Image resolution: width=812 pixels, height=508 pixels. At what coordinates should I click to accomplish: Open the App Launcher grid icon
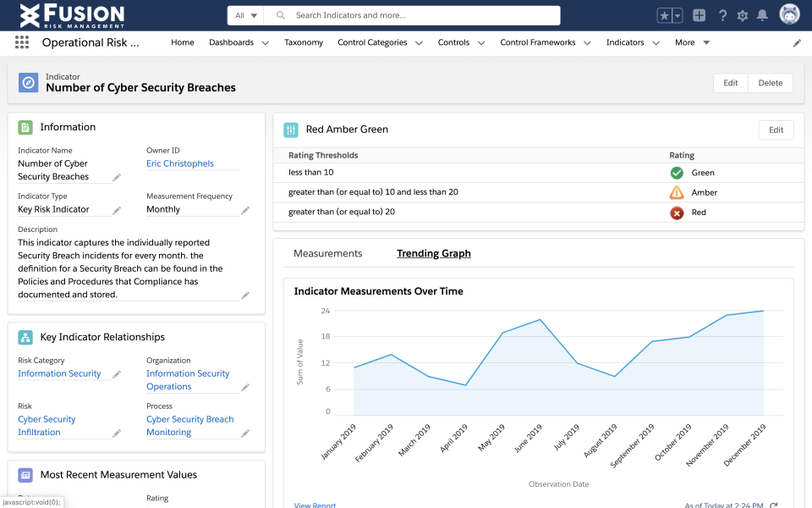coord(20,42)
